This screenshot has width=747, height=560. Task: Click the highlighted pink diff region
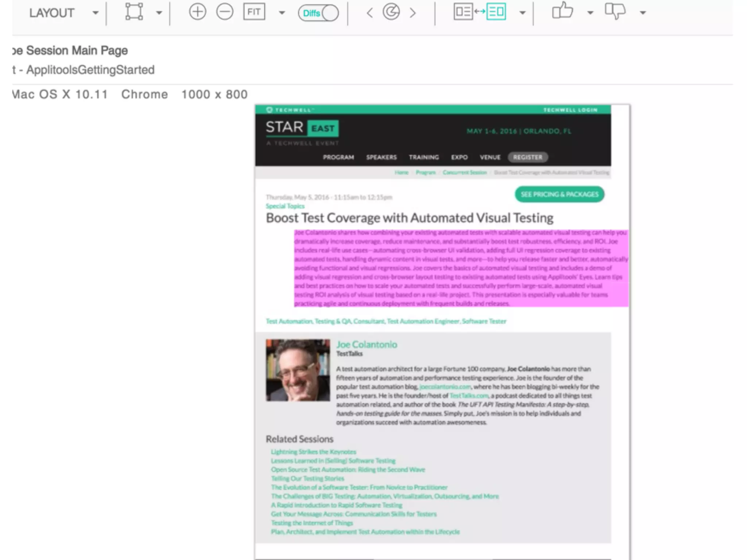461,268
